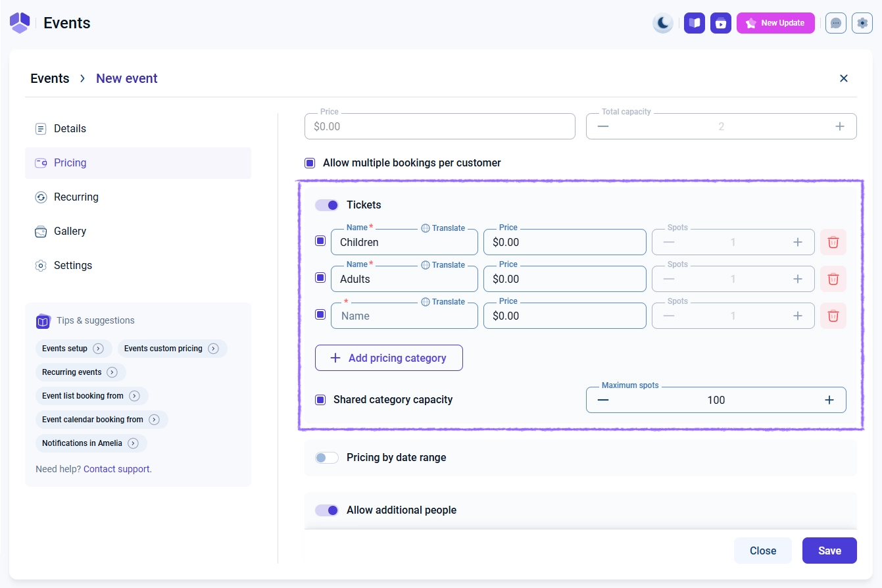Viewport: 882px width, 588px height.
Task: Uncheck Shared category capacity
Action: click(x=320, y=400)
